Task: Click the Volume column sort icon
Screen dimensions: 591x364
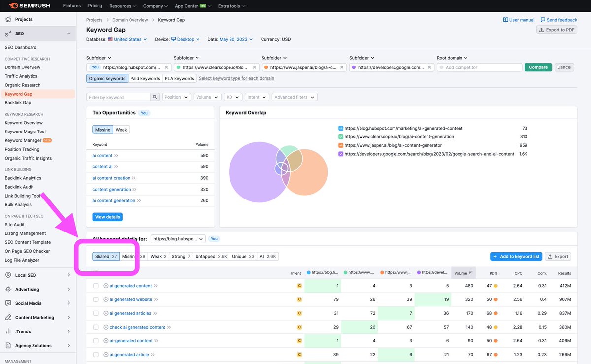Action: pyautogui.click(x=471, y=273)
